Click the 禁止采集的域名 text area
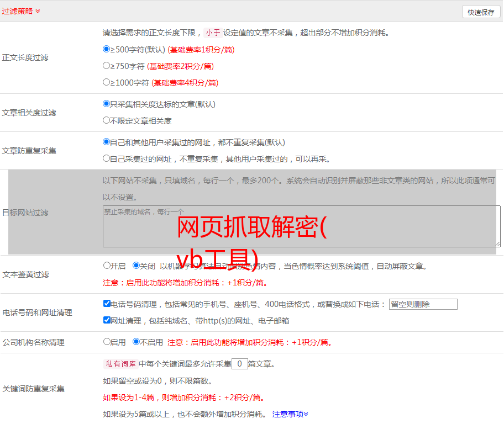This screenshot has width=504, height=424. [301, 226]
